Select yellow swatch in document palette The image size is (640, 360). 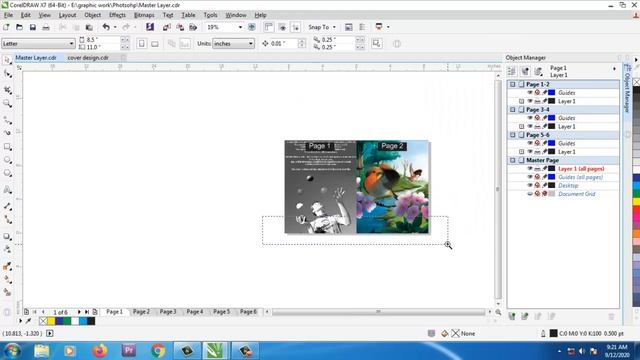[x=51, y=321]
